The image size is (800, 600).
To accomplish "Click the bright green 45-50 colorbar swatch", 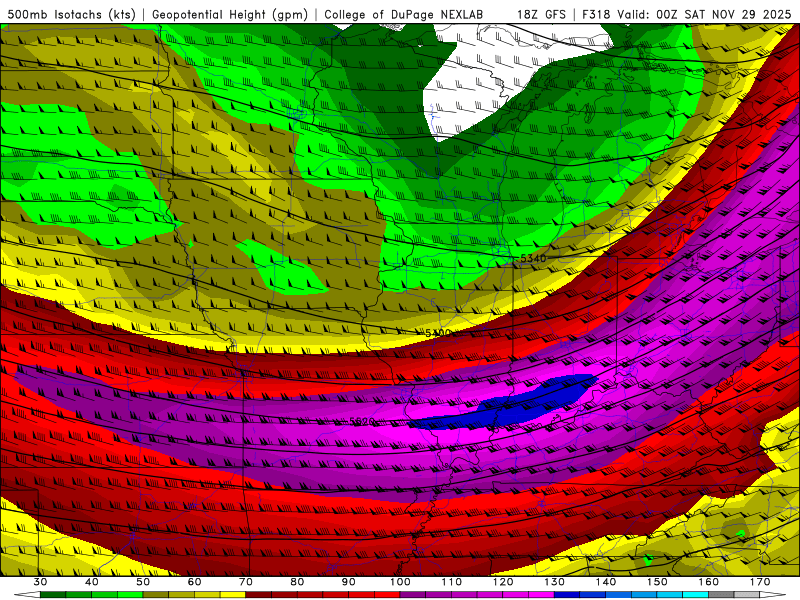I will coord(130,595).
